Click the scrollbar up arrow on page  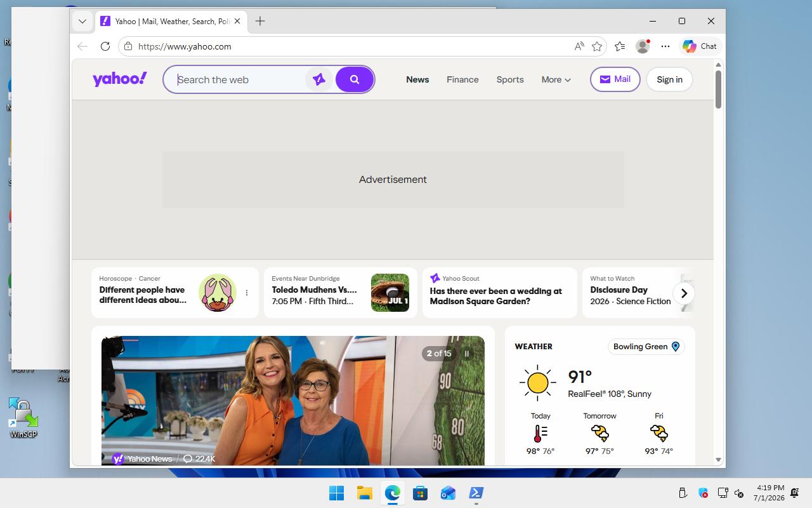718,65
